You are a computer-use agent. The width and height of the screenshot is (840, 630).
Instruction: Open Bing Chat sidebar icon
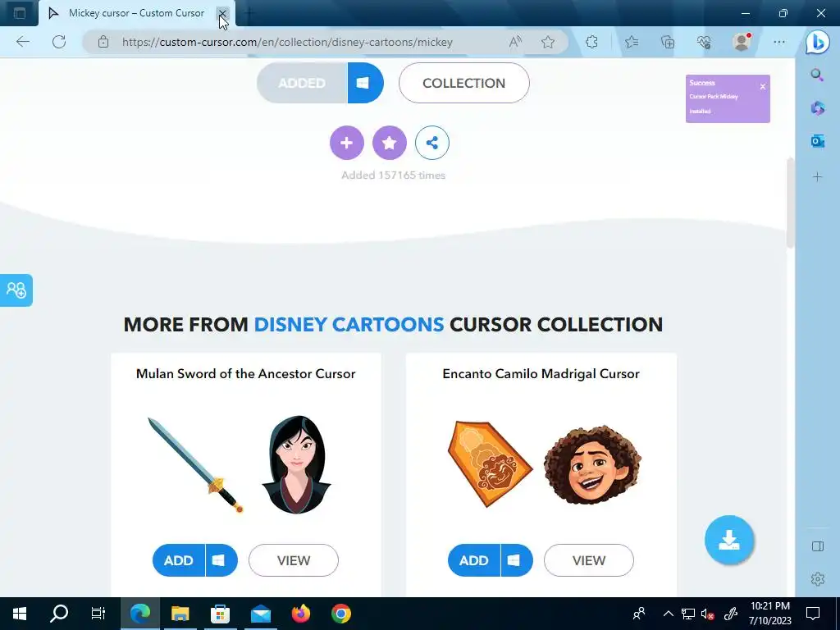point(818,43)
